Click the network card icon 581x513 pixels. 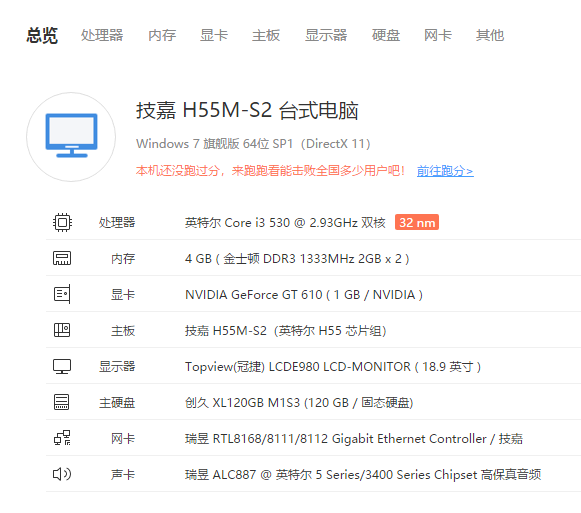coord(62,438)
